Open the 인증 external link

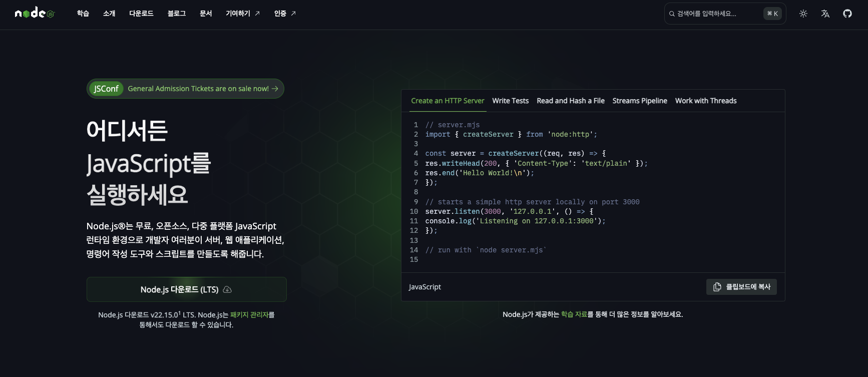[x=285, y=14]
